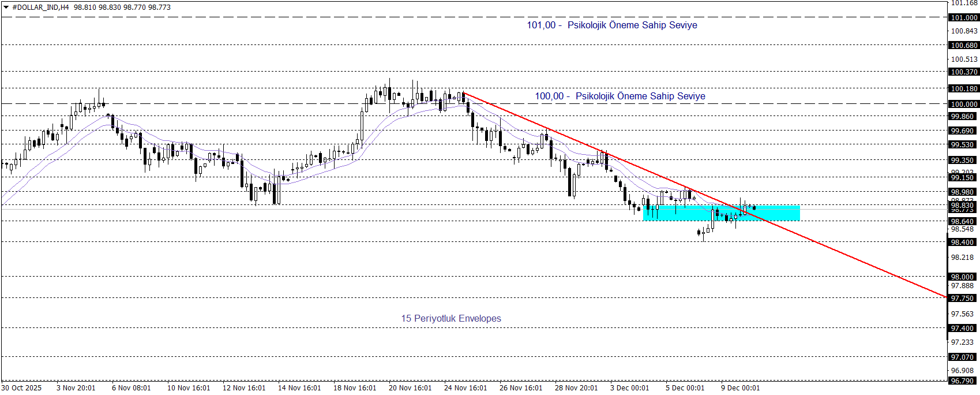This screenshot has width=980, height=395.
Task: Click the 96.790 price level tag
Action: [963, 381]
